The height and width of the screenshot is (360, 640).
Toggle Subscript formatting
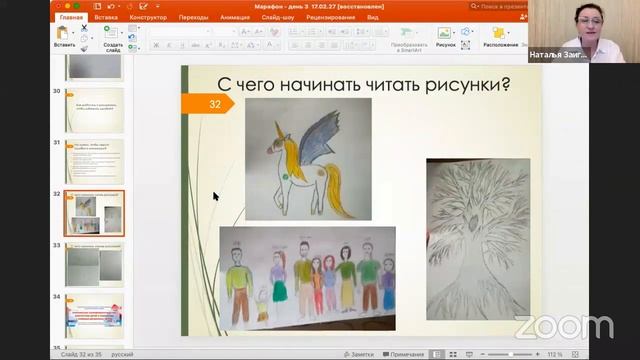pyautogui.click(x=221, y=45)
